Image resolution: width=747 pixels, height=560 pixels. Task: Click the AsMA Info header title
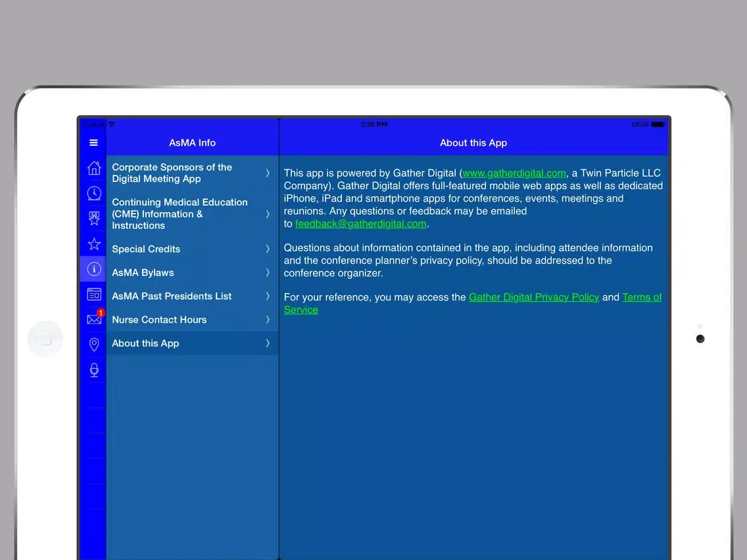192,143
